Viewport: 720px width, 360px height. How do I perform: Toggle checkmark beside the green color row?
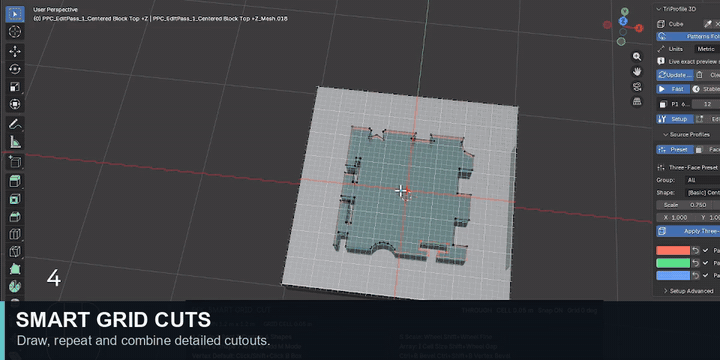(x=705, y=263)
